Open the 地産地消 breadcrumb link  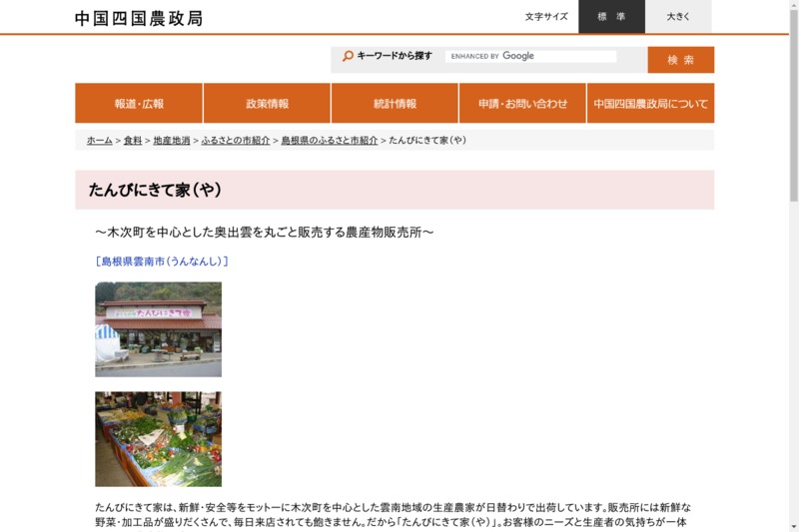[x=171, y=141]
